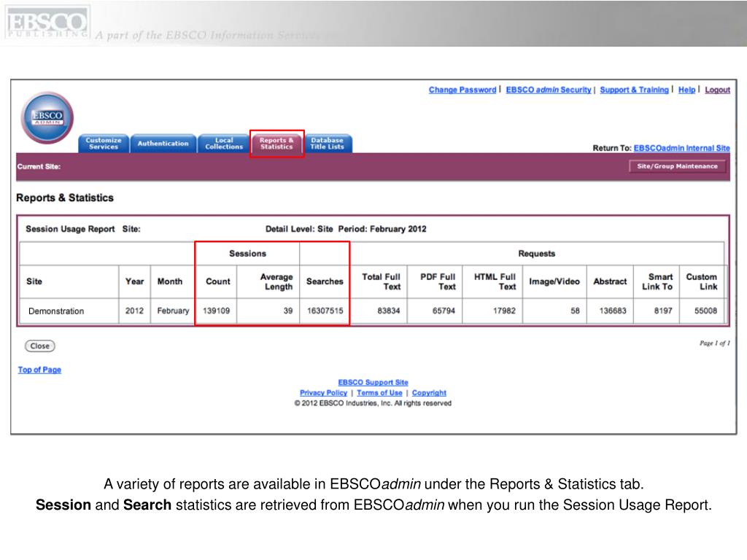This screenshot has height=560, width=747.
Task: Open the EBSCO Support Site link
Action: [x=373, y=382]
